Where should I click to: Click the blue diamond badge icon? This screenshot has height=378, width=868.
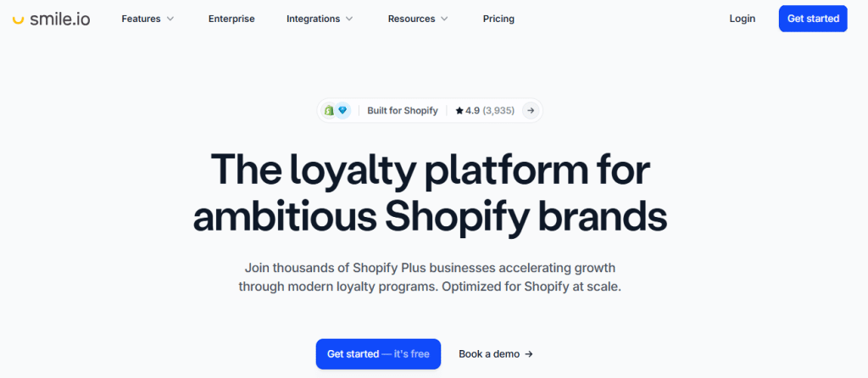pyautogui.click(x=343, y=110)
